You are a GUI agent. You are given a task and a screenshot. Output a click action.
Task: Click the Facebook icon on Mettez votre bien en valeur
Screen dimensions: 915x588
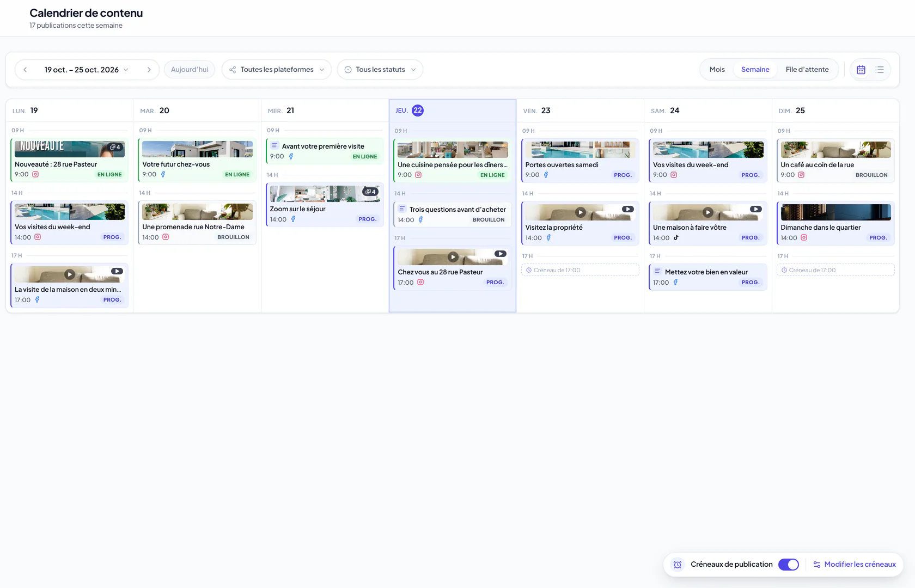675,283
